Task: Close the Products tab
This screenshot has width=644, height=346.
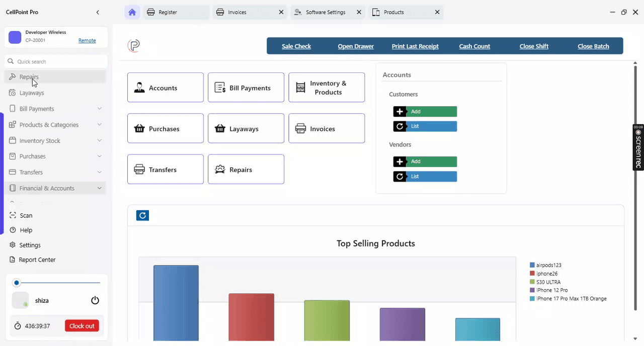Action: 437,12
